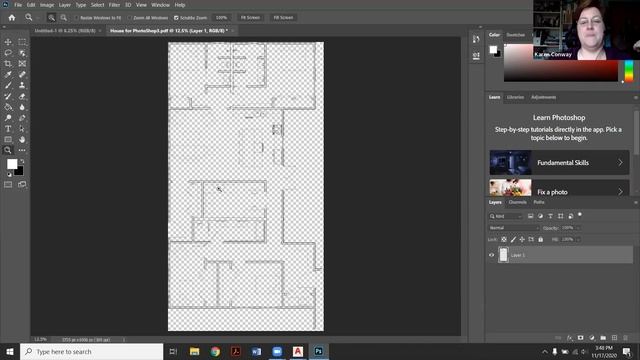Open the Filter menu
Viewport: 640px width, 360px height.
point(114,5)
